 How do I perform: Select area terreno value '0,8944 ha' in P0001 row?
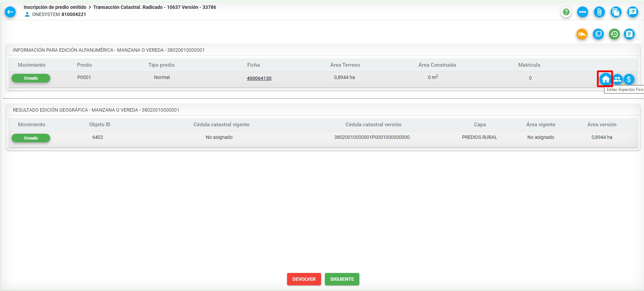click(344, 77)
